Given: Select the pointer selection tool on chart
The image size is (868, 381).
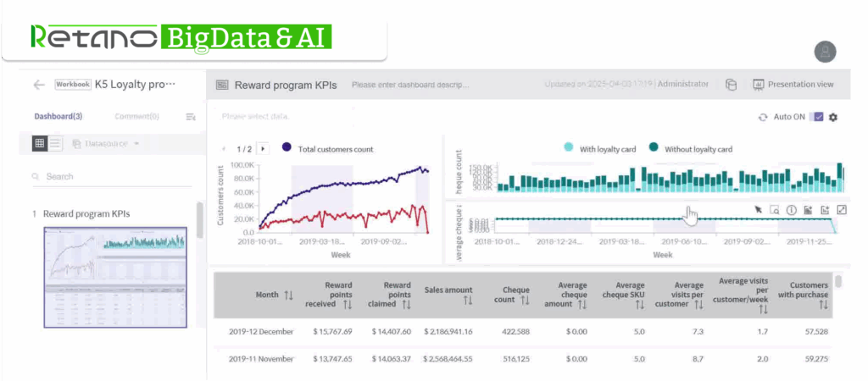Looking at the screenshot, I should (x=758, y=209).
